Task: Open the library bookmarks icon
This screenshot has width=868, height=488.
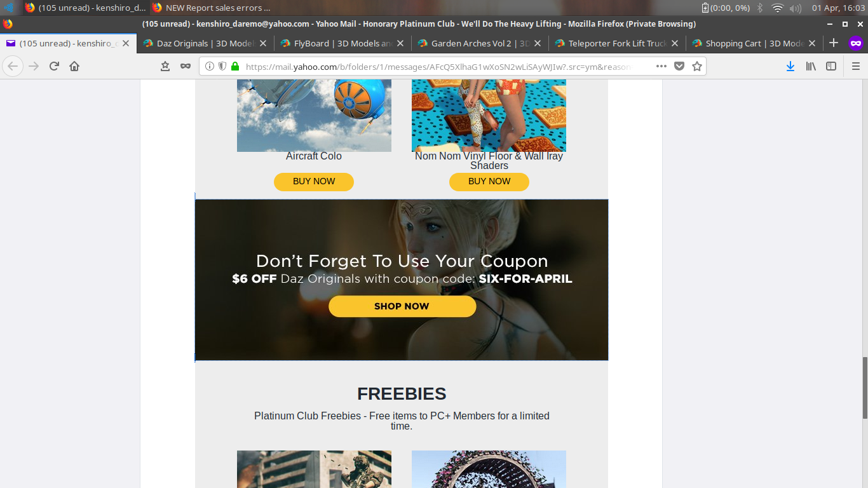Action: pos(811,66)
